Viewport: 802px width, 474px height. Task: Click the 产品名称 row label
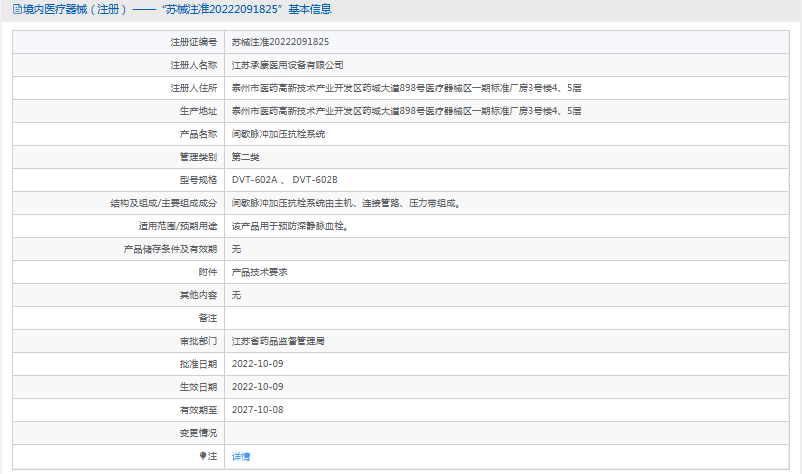(x=198, y=134)
